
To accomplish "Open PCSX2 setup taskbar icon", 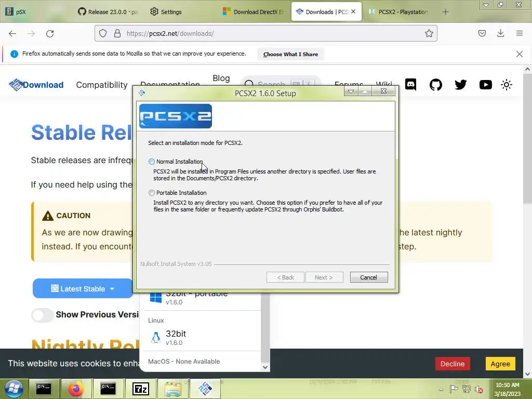I will click(x=205, y=389).
